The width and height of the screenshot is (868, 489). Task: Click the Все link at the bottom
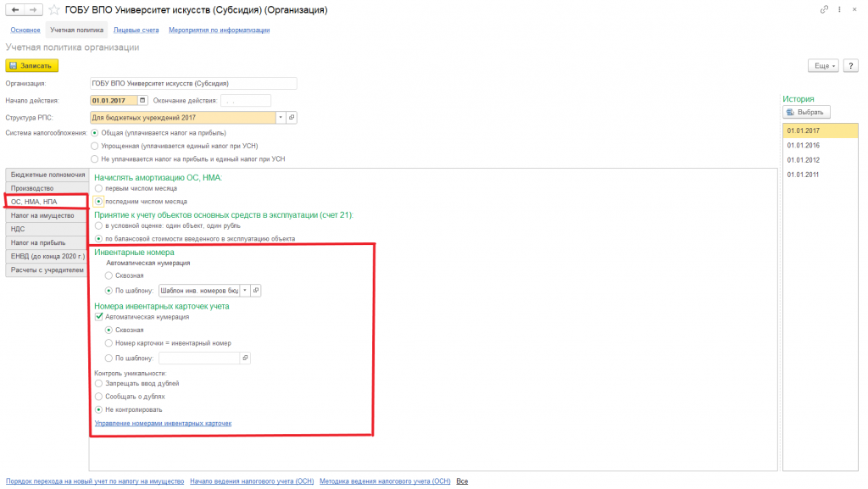click(462, 481)
